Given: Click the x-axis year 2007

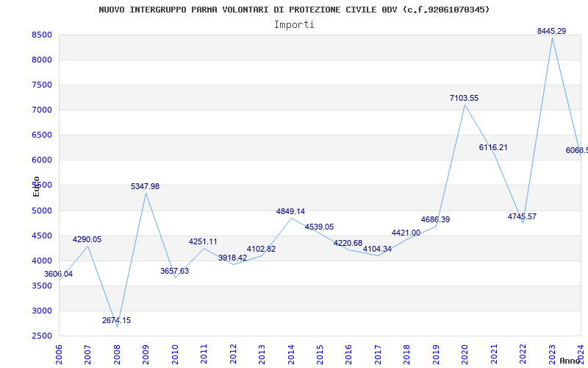Looking at the screenshot, I should click(x=87, y=354).
